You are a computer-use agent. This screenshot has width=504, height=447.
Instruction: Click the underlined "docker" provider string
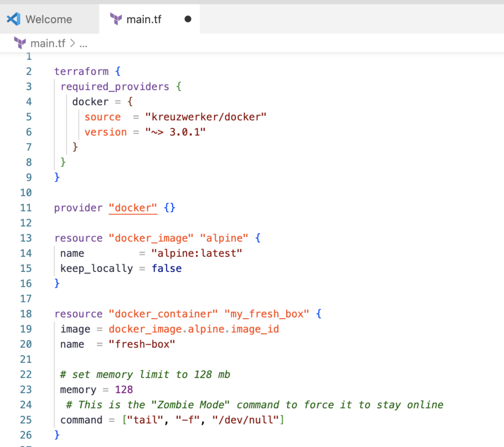click(x=133, y=208)
